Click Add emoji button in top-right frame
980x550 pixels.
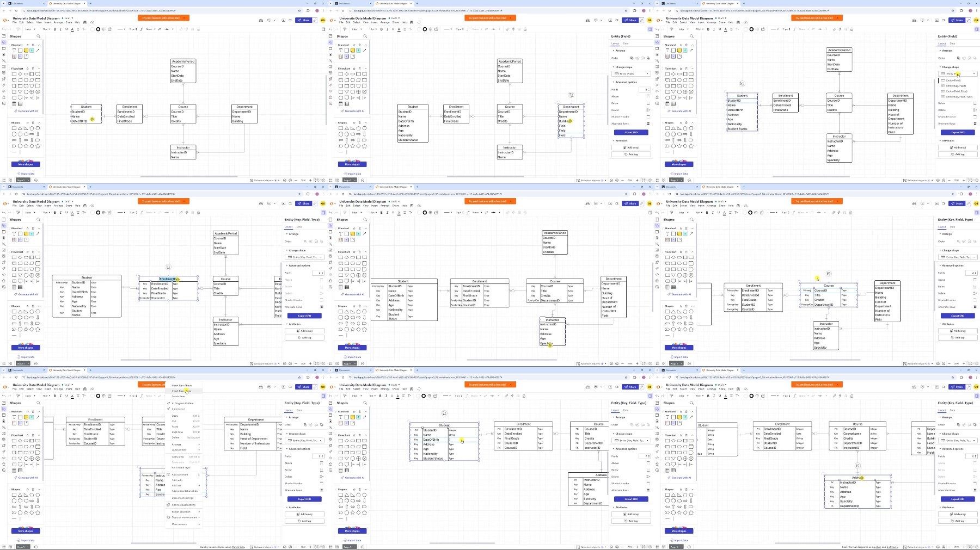click(958, 147)
